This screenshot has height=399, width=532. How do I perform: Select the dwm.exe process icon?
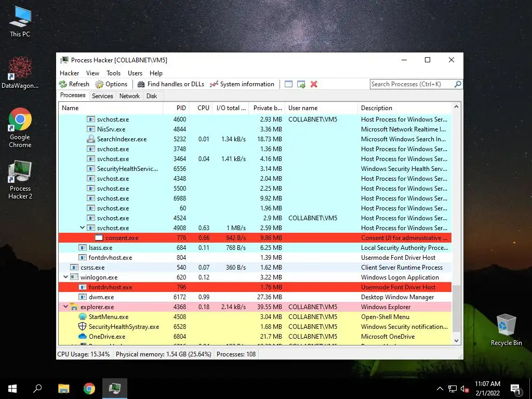(x=83, y=297)
